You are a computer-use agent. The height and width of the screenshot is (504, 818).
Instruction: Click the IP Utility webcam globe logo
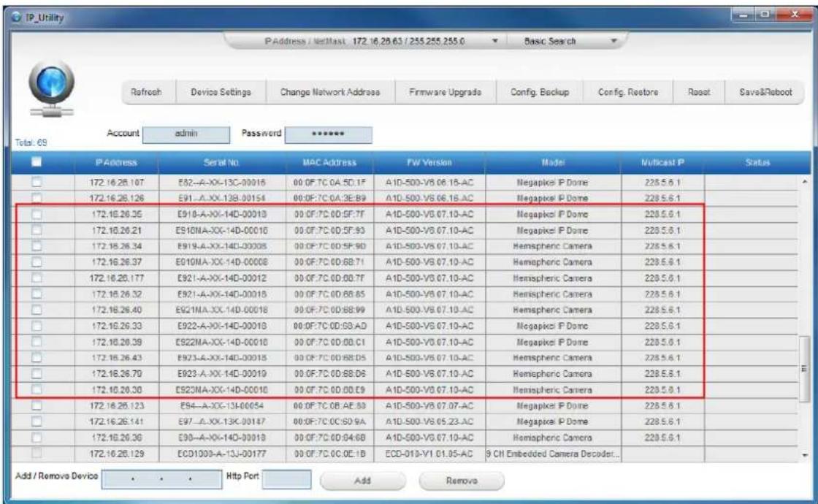(x=51, y=88)
